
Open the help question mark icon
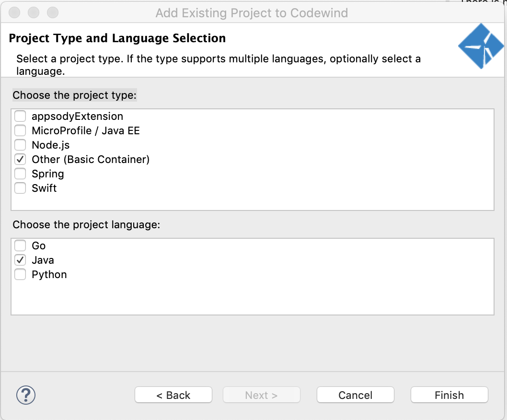point(26,395)
